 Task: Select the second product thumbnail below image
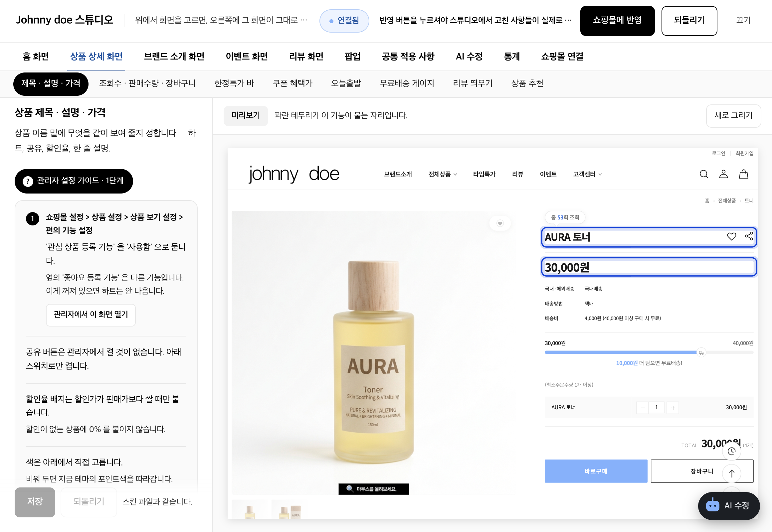pos(289,509)
